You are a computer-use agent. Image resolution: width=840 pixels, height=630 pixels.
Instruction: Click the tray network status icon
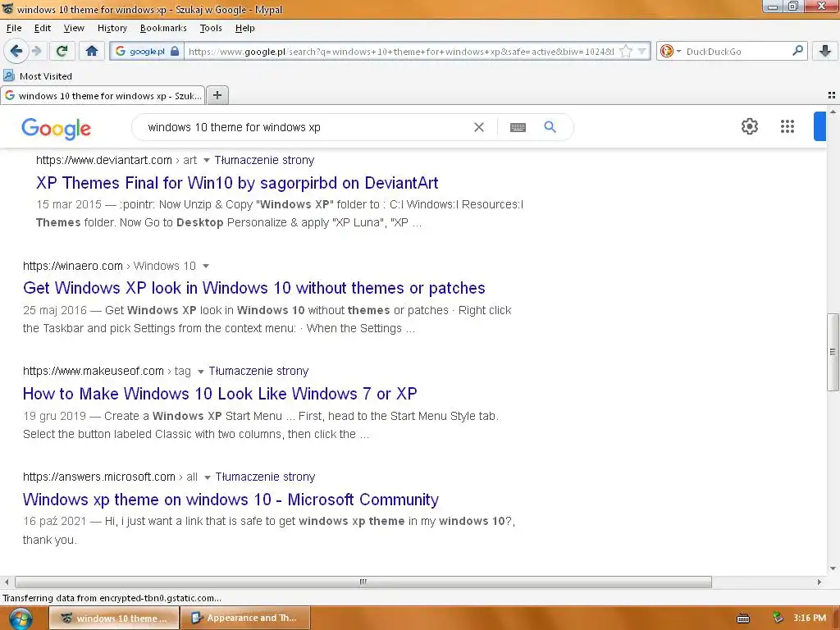tap(778, 618)
